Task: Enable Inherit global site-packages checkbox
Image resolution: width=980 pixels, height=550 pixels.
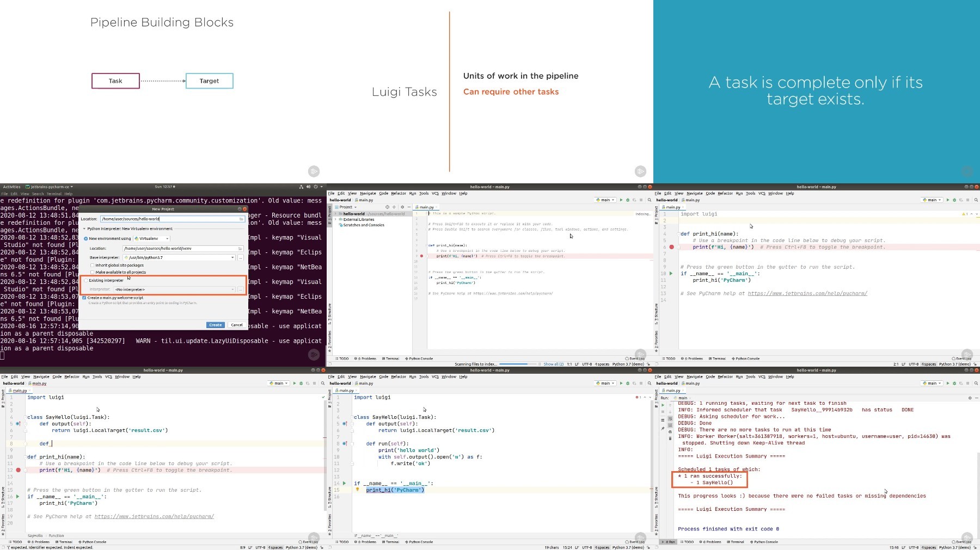Action: [93, 265]
